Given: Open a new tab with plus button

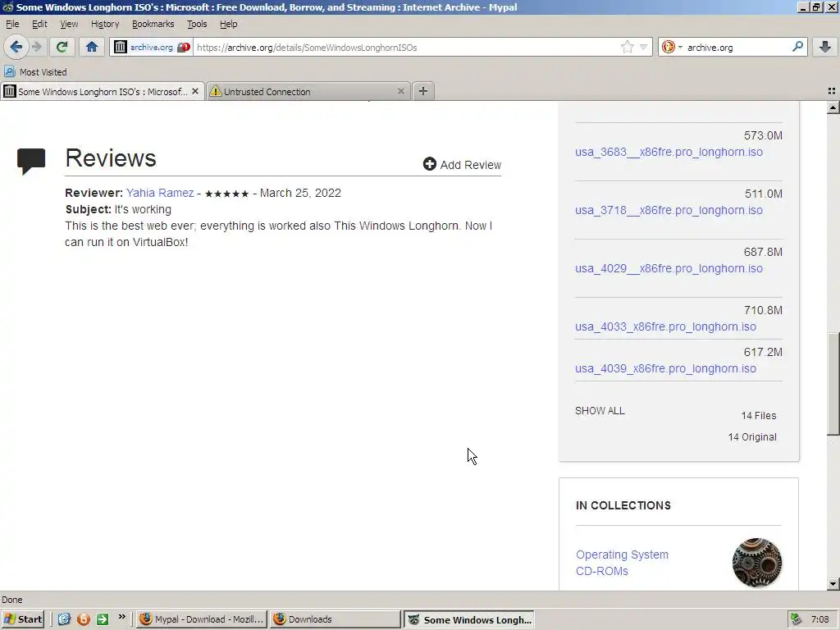Looking at the screenshot, I should click(x=423, y=91).
